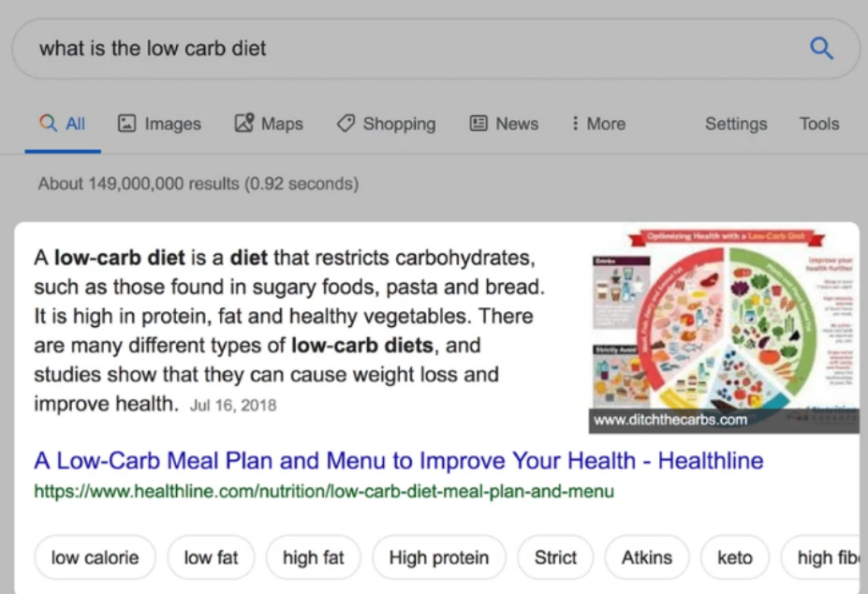Choose the "Atkins" filter chip

(647, 558)
